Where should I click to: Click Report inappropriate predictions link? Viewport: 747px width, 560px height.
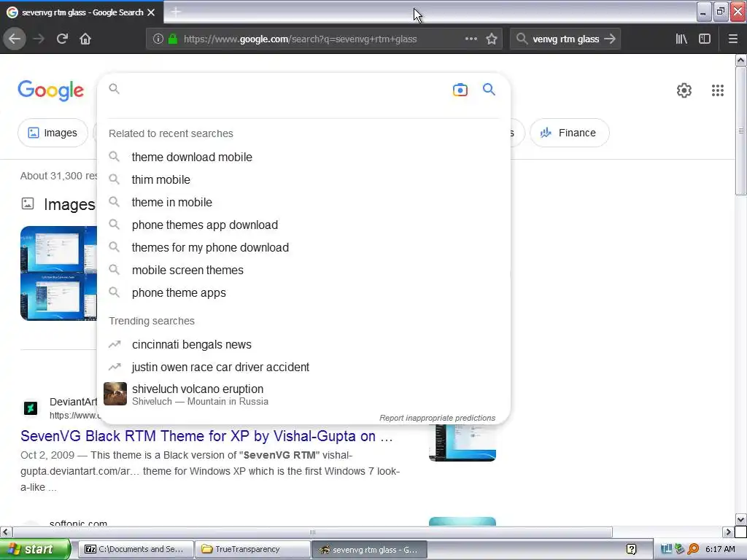tap(438, 418)
